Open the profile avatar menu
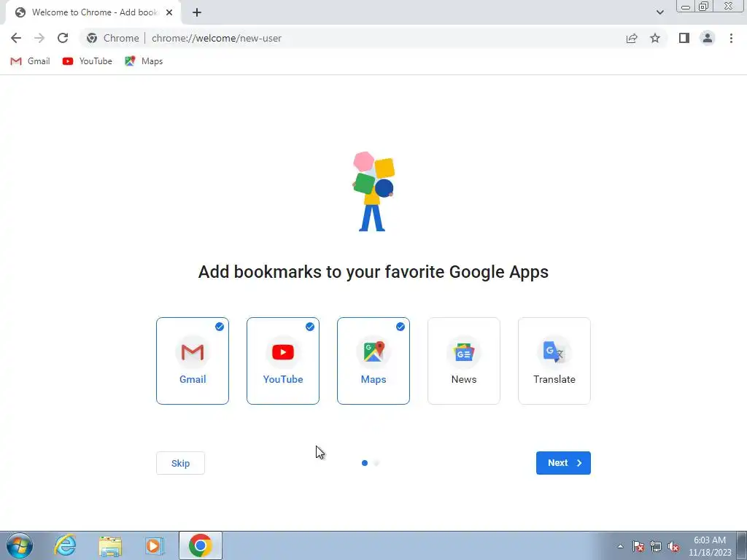This screenshot has height=560, width=747. pyautogui.click(x=708, y=38)
